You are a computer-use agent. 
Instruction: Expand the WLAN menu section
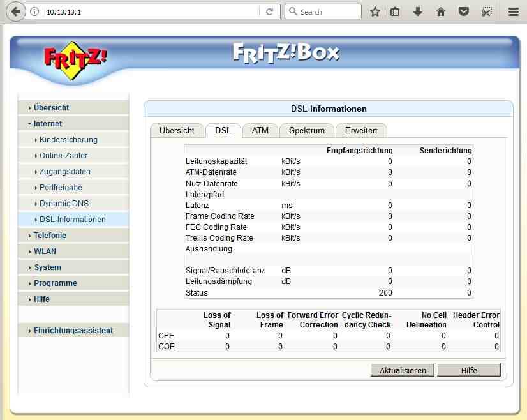coord(73,251)
